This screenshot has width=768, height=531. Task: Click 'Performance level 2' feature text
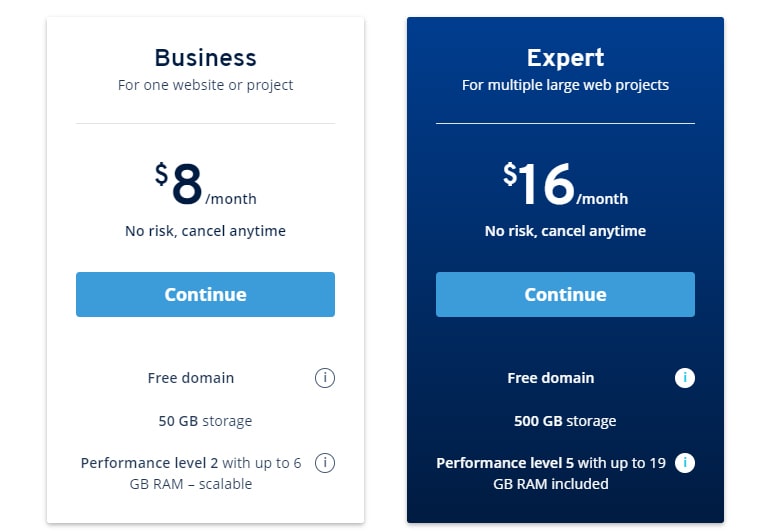(149, 463)
